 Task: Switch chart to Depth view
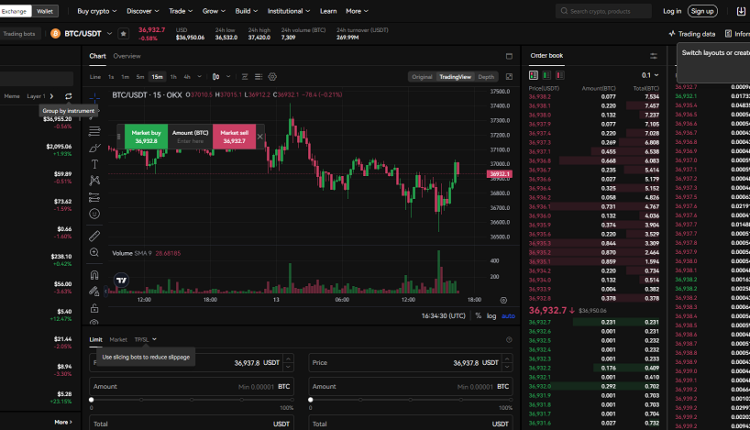click(485, 77)
